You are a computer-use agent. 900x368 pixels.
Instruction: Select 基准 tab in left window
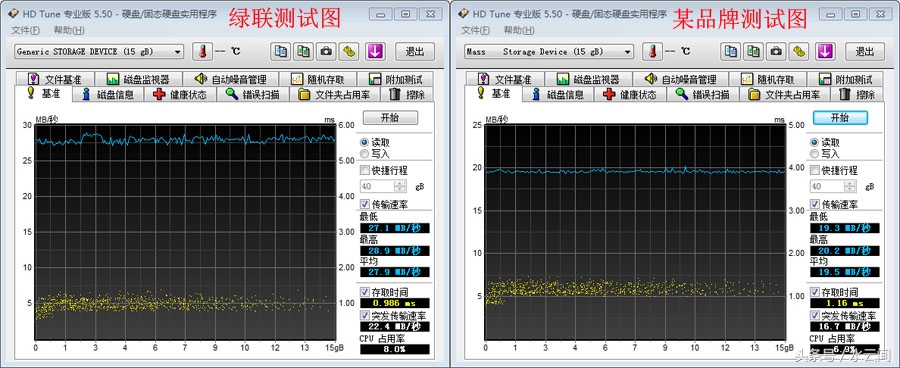click(45, 94)
